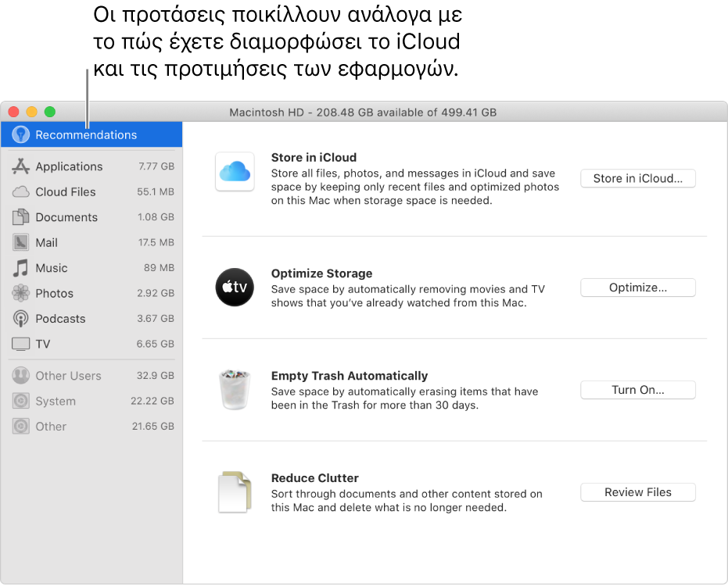
Task: Click the Podcasts sidebar icon
Action: pos(20,319)
